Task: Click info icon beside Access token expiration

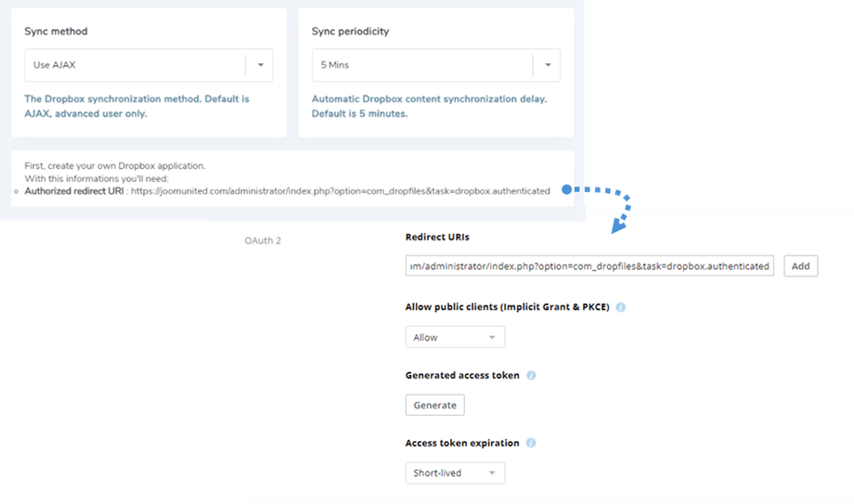Action: click(x=531, y=444)
